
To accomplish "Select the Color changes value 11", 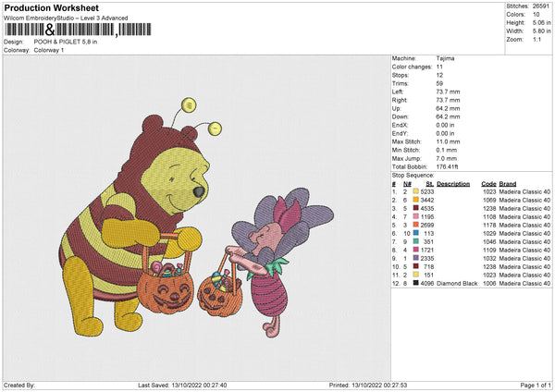I will 439,67.
